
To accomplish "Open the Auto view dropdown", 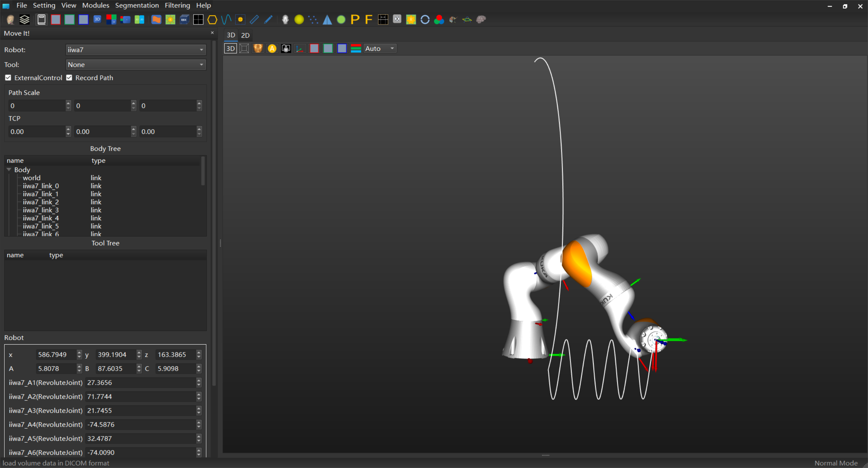I will click(379, 48).
